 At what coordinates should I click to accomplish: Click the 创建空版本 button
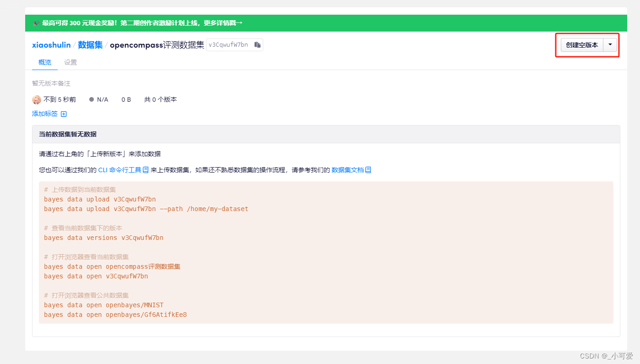(582, 44)
